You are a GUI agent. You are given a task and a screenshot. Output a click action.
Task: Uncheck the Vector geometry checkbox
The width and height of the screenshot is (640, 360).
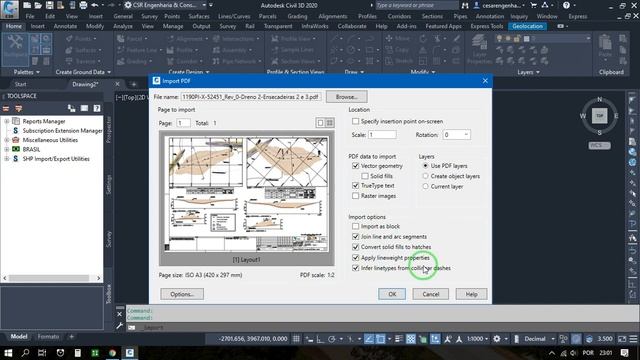356,166
